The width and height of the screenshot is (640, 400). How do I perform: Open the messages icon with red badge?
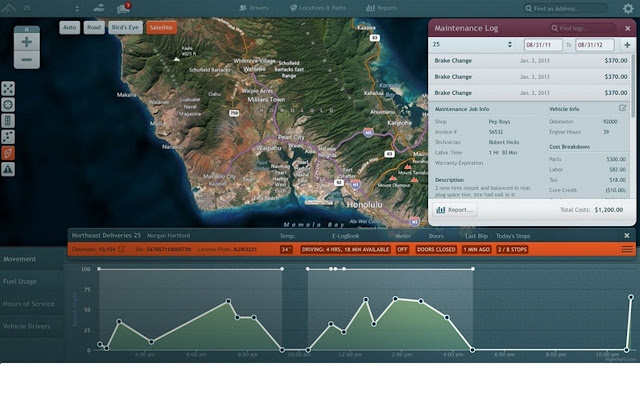click(124, 8)
